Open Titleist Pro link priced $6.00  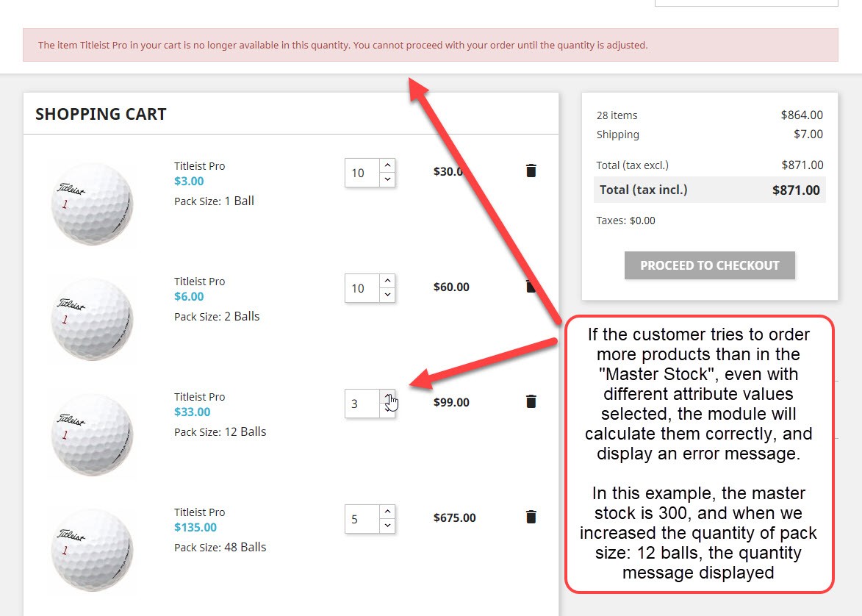tap(200, 282)
